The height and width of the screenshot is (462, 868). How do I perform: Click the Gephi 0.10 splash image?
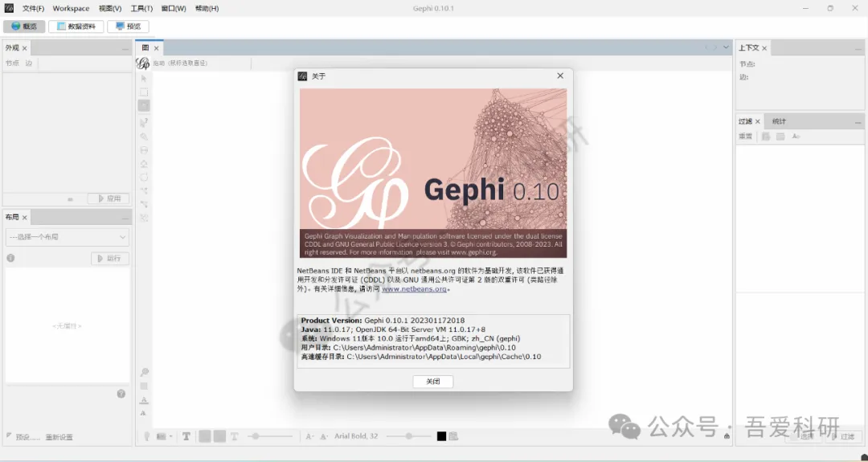[433, 174]
